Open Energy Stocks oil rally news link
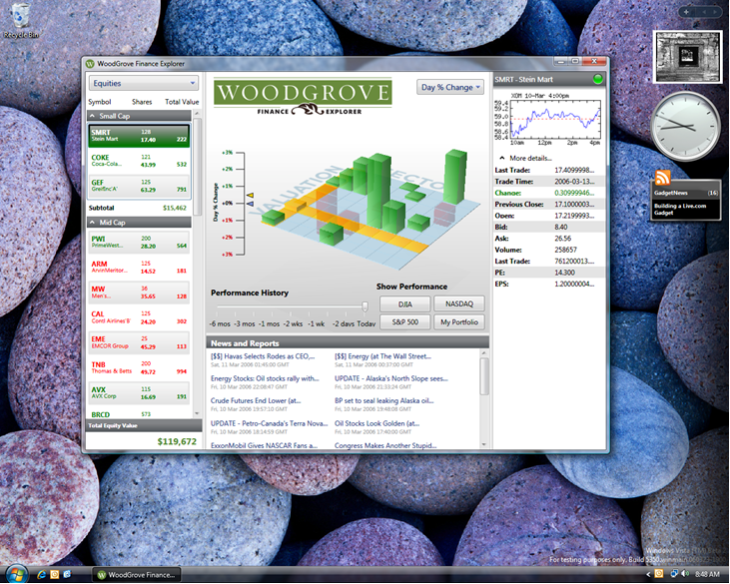Screen dimensions: 730x584 (x=264, y=379)
